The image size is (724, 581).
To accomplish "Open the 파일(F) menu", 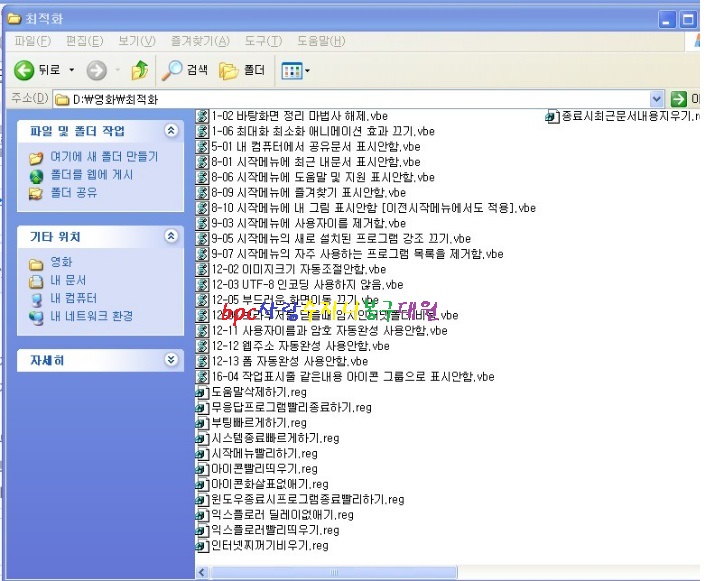I will click(x=32, y=41).
